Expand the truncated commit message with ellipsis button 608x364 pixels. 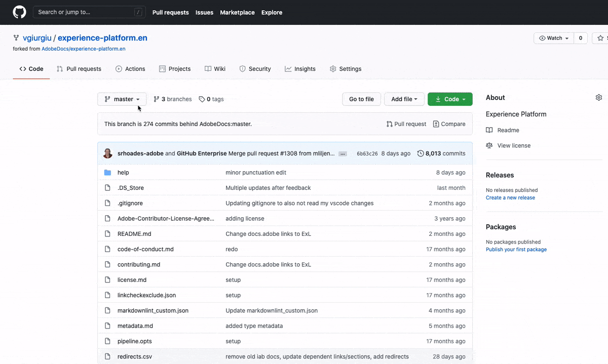click(x=343, y=153)
